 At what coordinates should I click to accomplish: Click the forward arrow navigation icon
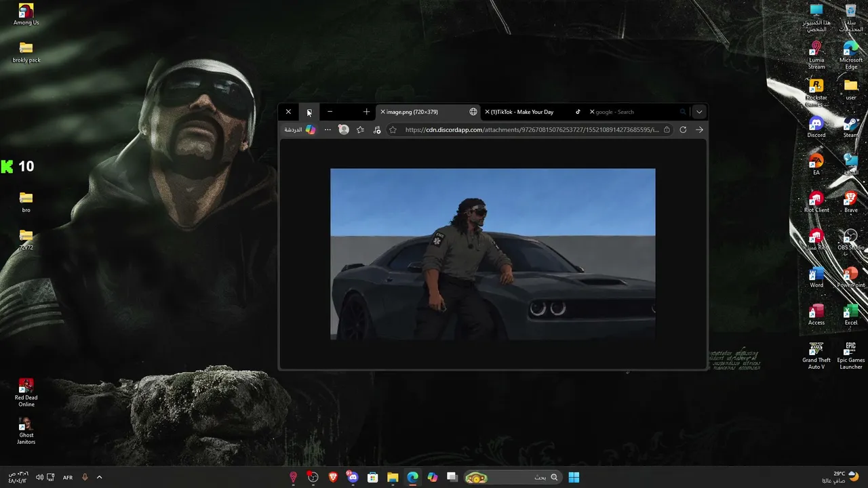click(699, 129)
